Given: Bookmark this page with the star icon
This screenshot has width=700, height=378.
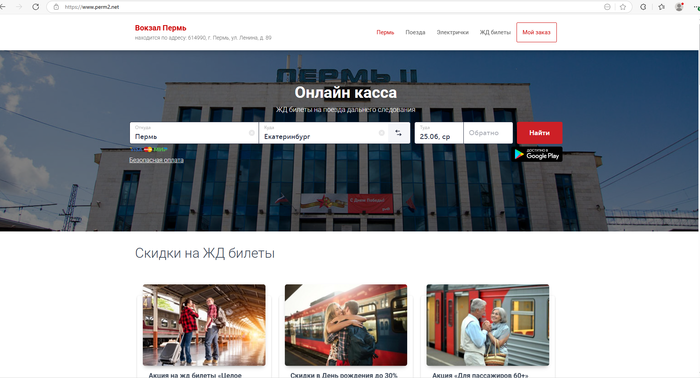Looking at the screenshot, I should pyautogui.click(x=623, y=7).
